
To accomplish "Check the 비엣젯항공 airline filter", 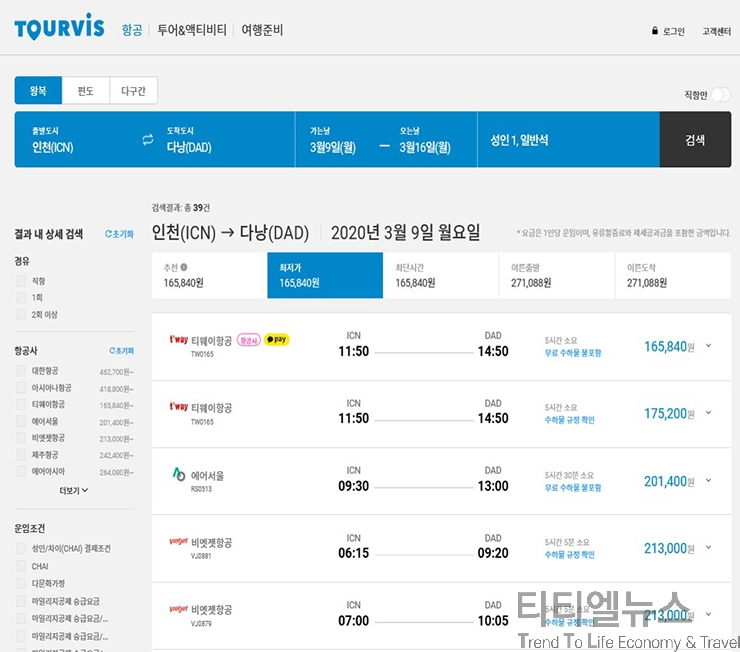I will (21, 438).
